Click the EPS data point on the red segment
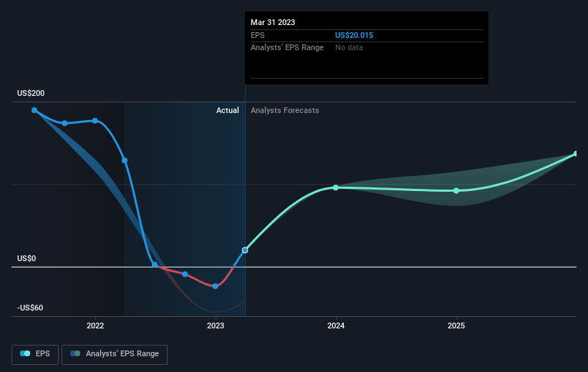 tap(185, 274)
